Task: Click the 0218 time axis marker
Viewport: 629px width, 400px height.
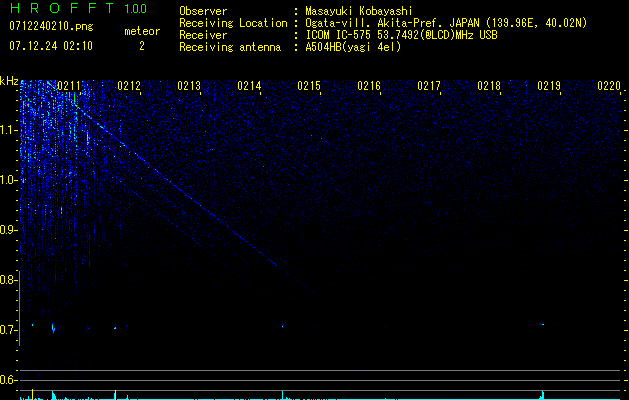Action: click(x=489, y=86)
